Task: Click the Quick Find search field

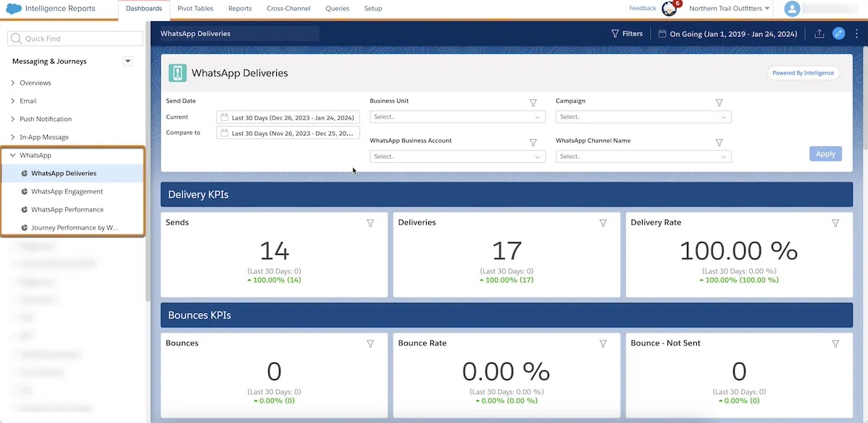Action: pos(75,39)
